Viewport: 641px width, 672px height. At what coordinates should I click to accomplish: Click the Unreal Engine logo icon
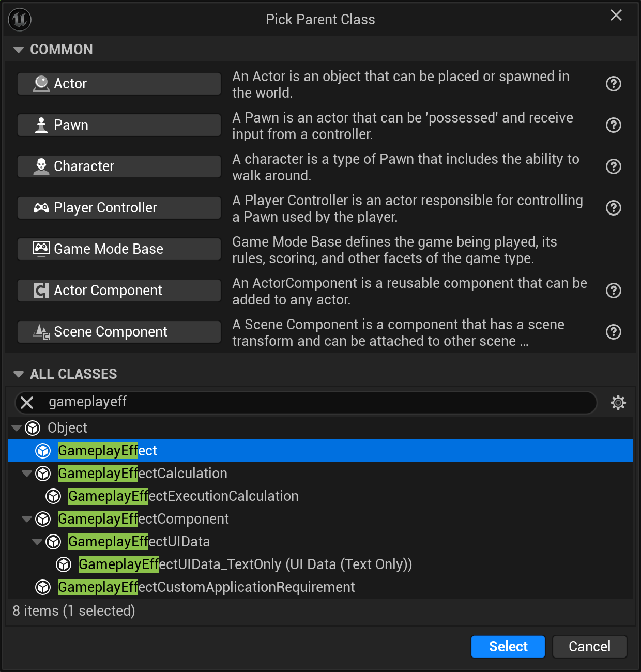[x=20, y=20]
